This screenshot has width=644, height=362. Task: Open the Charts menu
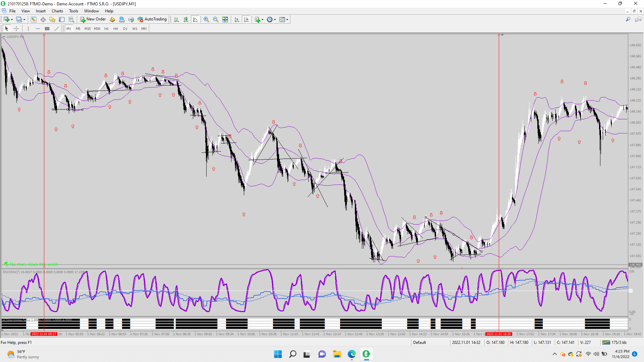pyautogui.click(x=57, y=11)
